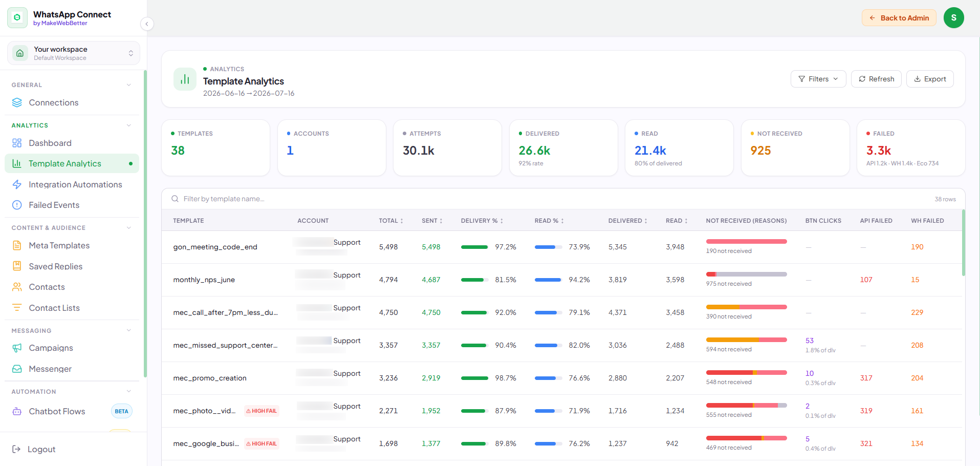Collapse the GENERAL section chevron
Viewport: 980px width, 466px height.
129,85
